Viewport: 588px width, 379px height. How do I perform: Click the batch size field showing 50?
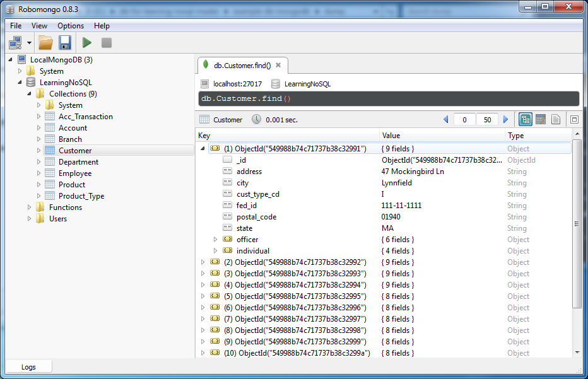[487, 120]
